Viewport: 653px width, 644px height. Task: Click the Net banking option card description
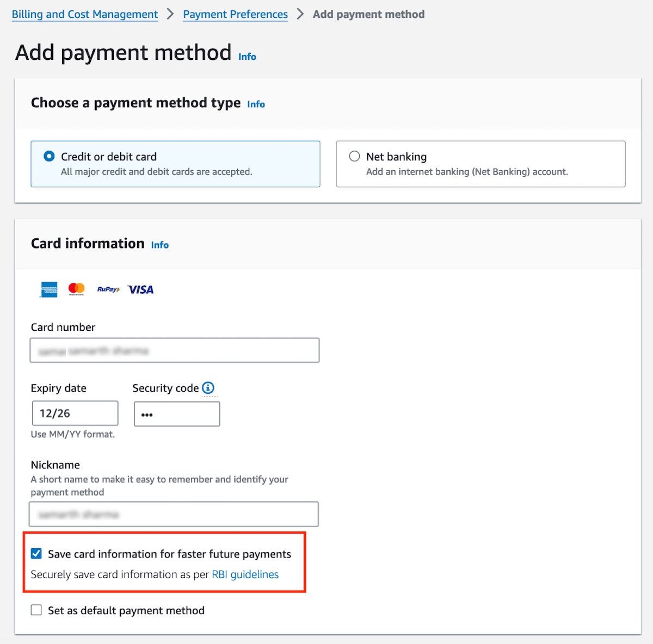pos(467,172)
